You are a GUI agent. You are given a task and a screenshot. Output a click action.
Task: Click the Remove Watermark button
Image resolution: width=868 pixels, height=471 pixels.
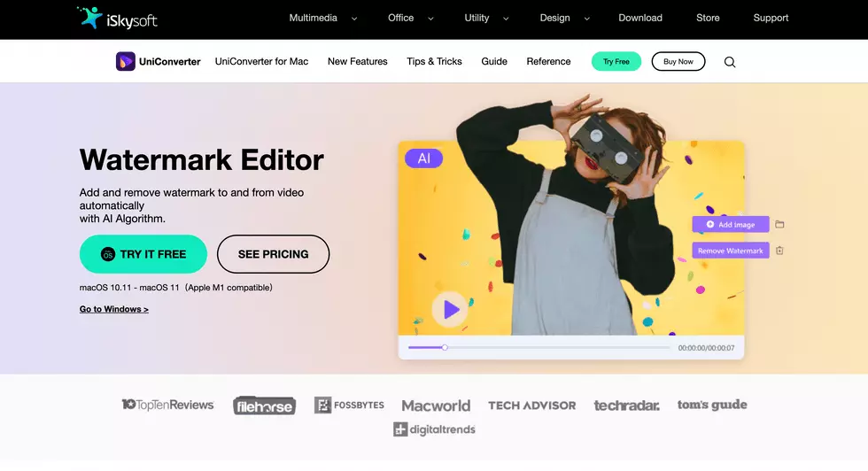point(731,251)
